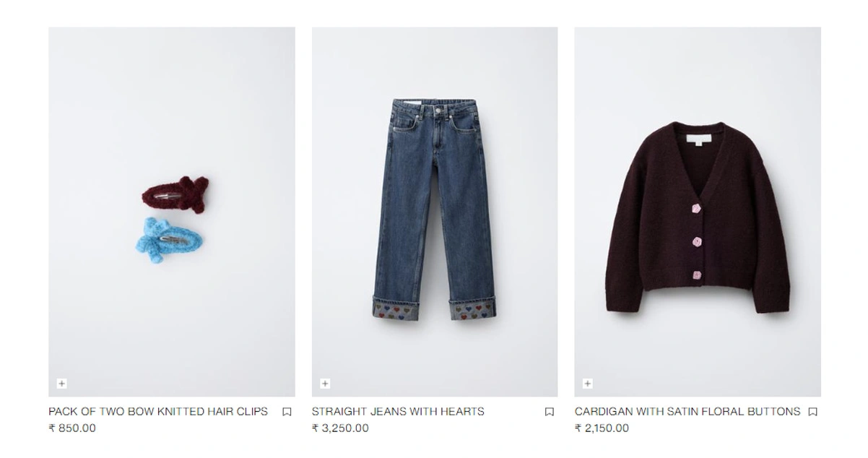Click the burgundy knitted bow hair clip
This screenshot has height=458, width=868.
(175, 191)
